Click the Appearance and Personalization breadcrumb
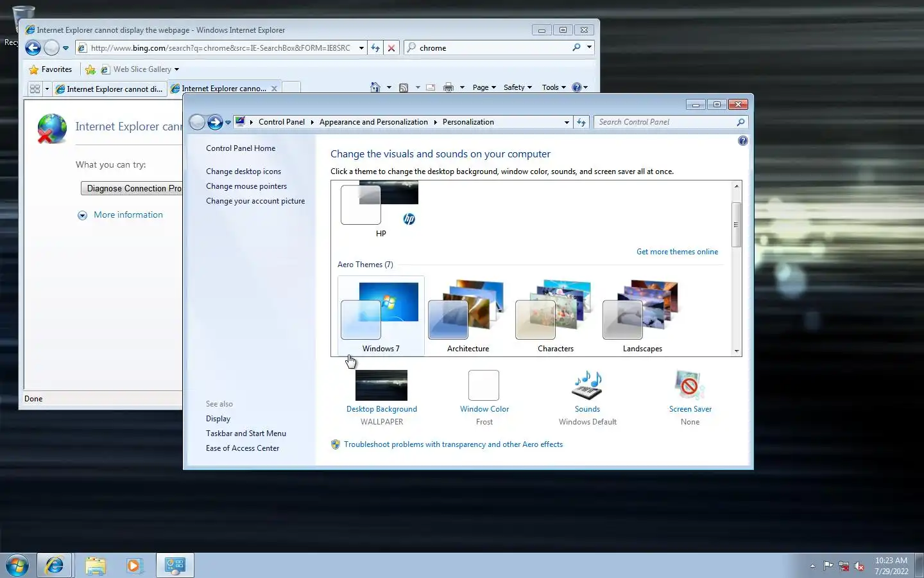The image size is (924, 578). coord(373,122)
